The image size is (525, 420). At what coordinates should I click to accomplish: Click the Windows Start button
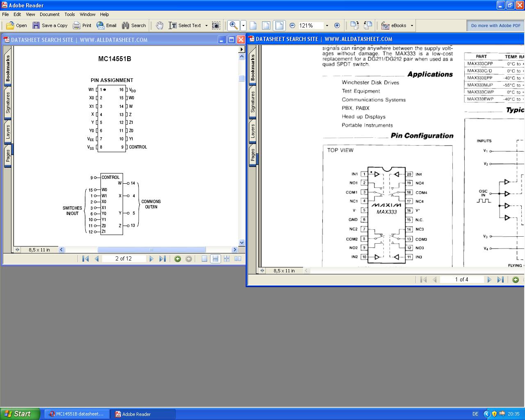20,414
